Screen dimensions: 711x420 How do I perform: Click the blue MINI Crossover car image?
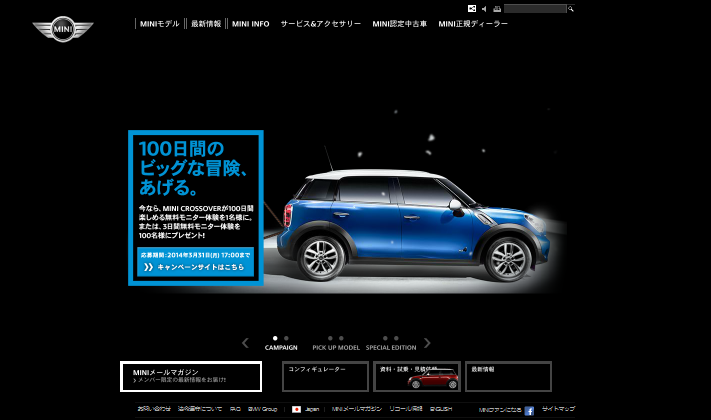click(413, 225)
